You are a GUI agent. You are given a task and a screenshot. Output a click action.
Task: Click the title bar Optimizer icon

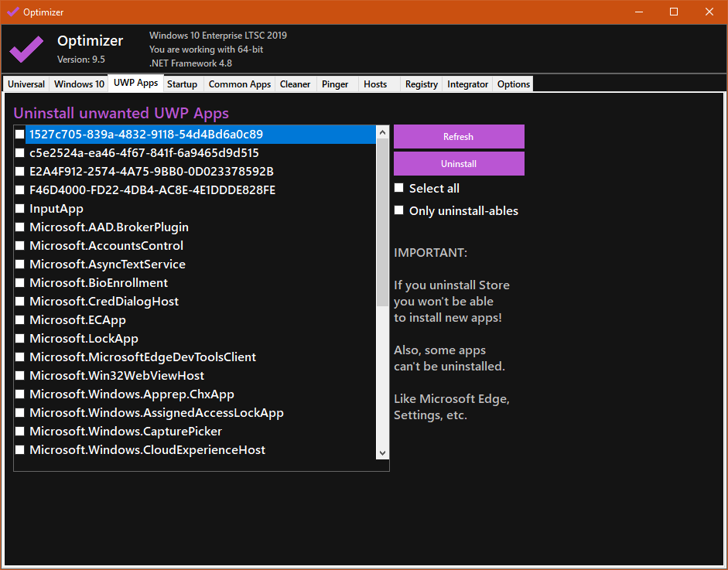click(x=13, y=12)
